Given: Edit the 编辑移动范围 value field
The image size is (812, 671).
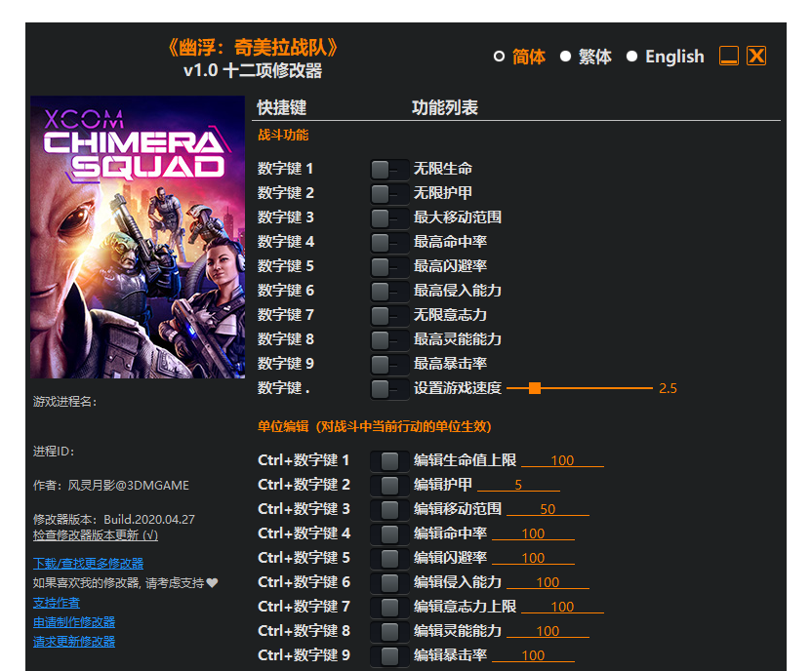Looking at the screenshot, I should click(548, 508).
